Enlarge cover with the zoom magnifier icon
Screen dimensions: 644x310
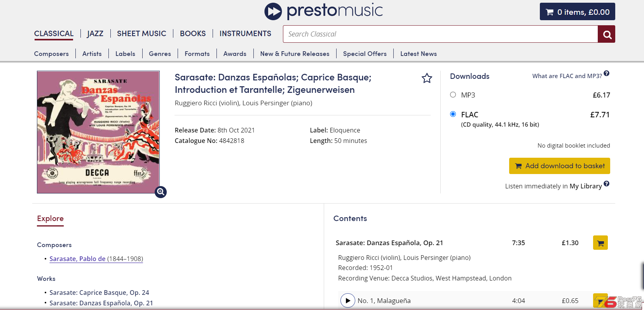click(x=161, y=192)
